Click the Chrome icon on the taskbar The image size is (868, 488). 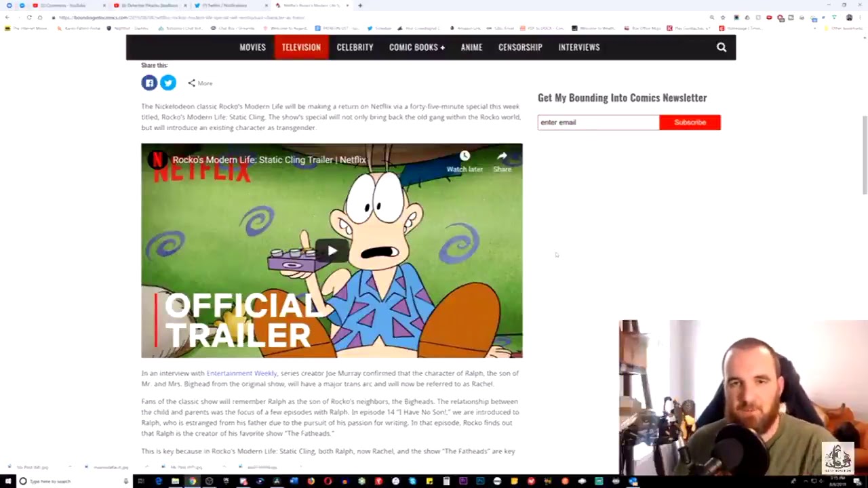pyautogui.click(x=192, y=481)
